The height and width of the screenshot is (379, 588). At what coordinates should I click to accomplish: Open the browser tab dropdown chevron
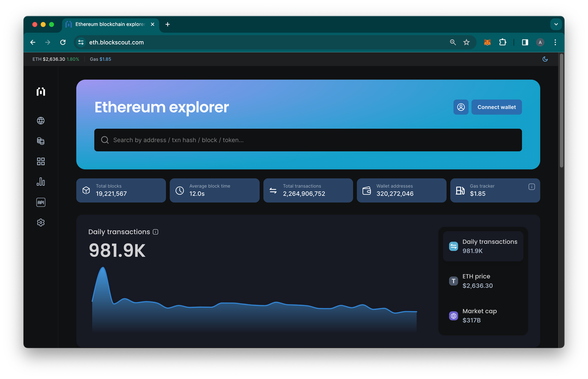tap(556, 24)
